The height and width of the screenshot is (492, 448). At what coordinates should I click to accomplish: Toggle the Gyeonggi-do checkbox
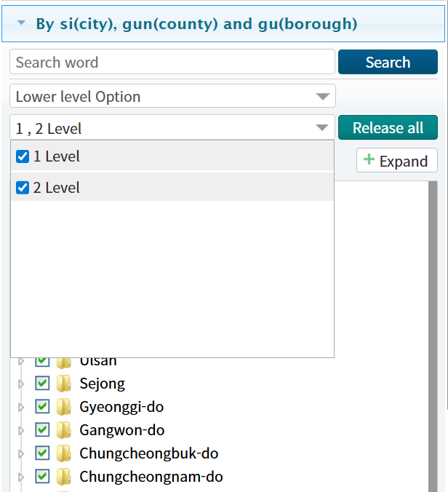[42, 407]
